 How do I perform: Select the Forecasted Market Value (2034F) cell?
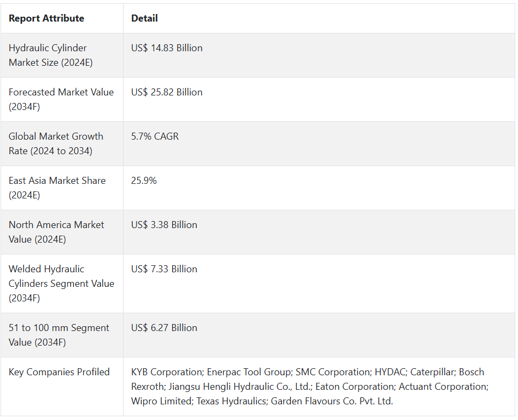(x=61, y=99)
